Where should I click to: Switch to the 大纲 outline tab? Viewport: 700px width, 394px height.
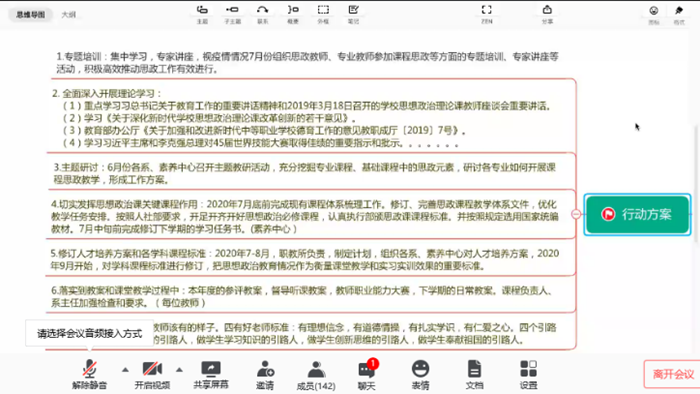click(68, 15)
